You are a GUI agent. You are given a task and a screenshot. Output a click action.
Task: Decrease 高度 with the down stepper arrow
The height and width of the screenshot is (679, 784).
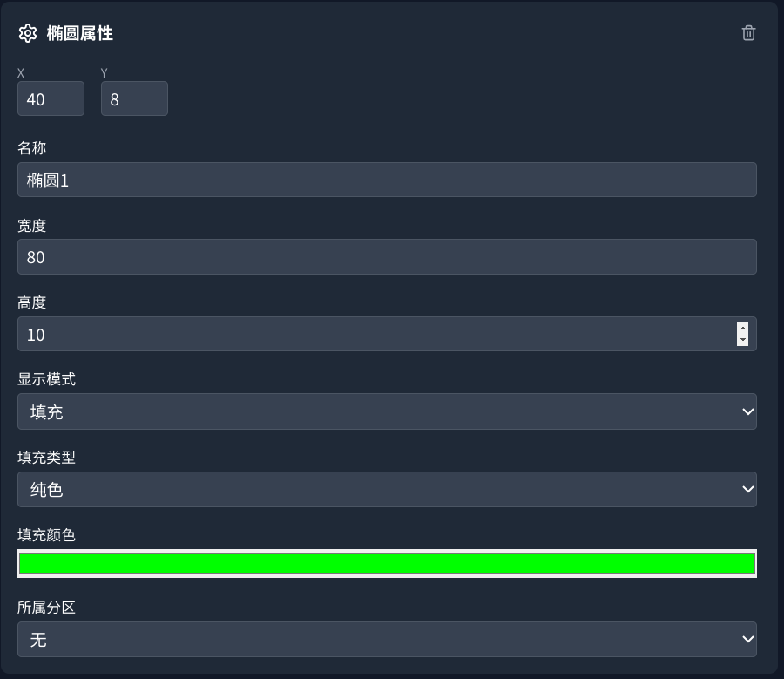(742, 339)
